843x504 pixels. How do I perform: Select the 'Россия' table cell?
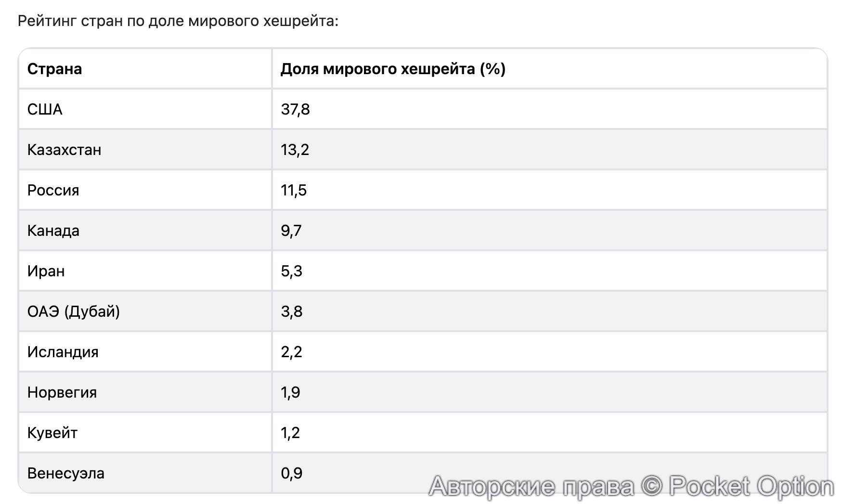click(x=53, y=191)
